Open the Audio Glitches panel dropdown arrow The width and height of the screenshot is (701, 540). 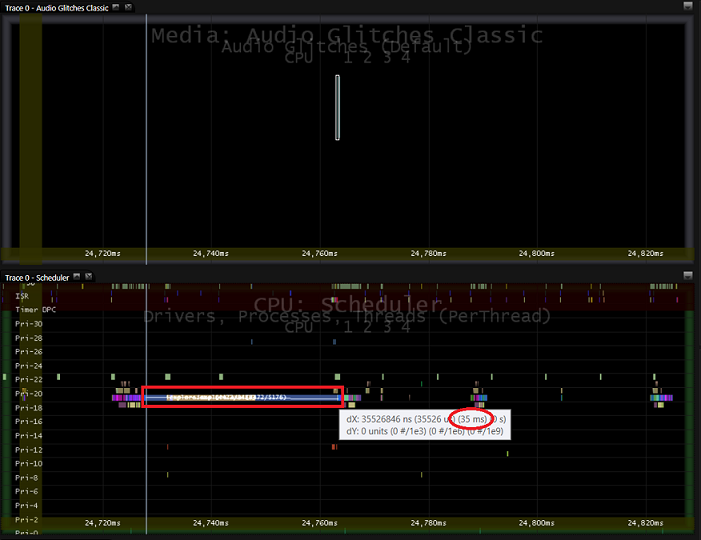(688, 6)
